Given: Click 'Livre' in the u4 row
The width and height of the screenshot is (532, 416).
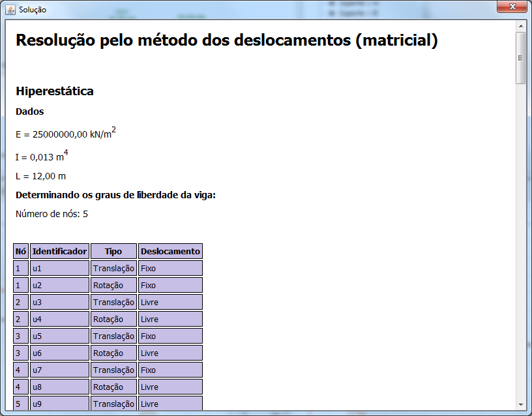Looking at the screenshot, I should (x=170, y=319).
